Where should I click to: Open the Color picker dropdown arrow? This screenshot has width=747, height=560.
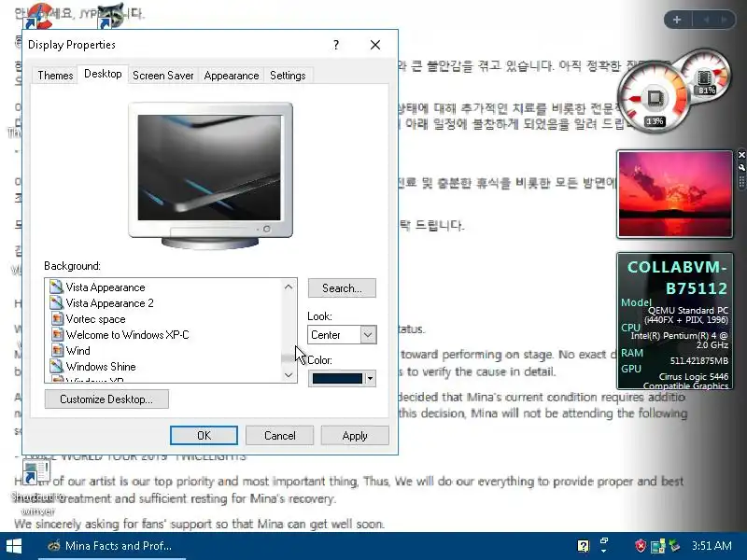(370, 379)
